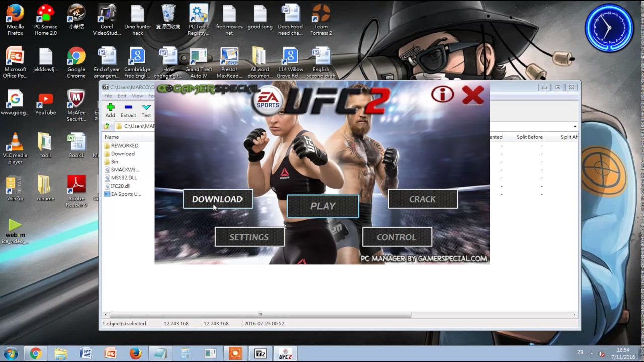The height and width of the screenshot is (362, 644).
Task: Click the UFC 2 taskbar button
Action: click(x=285, y=354)
